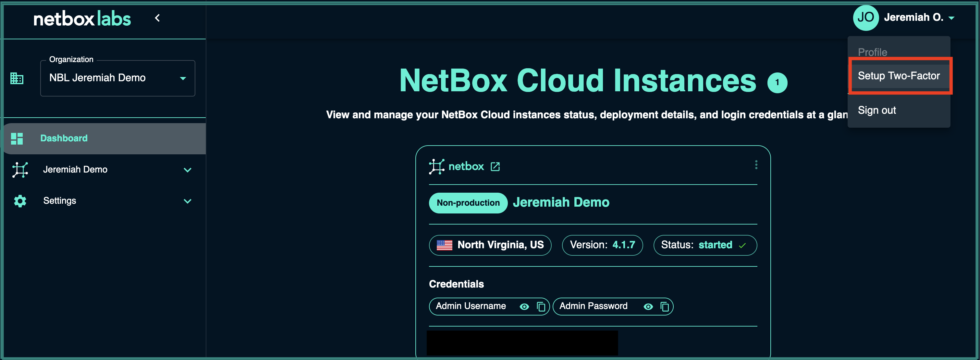Image resolution: width=980 pixels, height=360 pixels.
Task: Open the netbox instance link
Action: (x=466, y=166)
